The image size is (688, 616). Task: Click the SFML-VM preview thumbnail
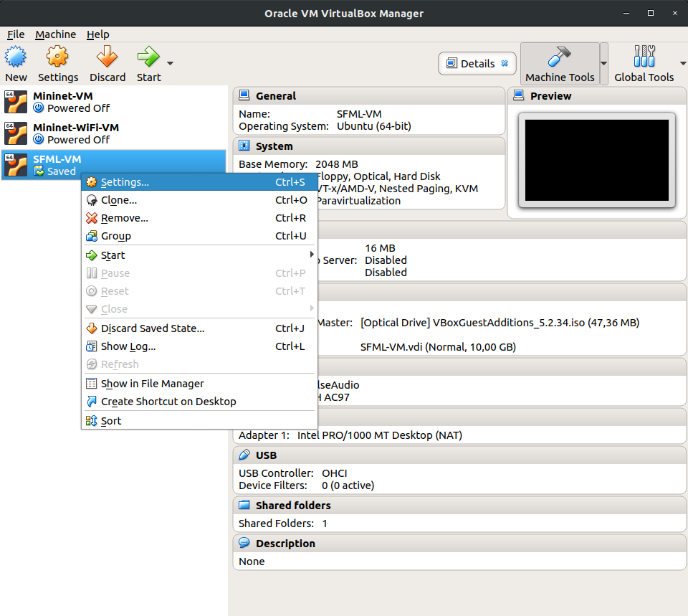(x=596, y=160)
